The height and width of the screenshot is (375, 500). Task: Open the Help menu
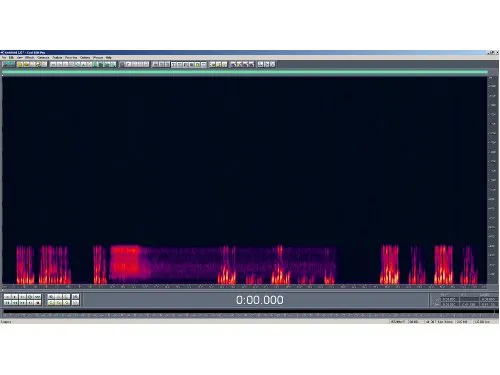pos(109,58)
